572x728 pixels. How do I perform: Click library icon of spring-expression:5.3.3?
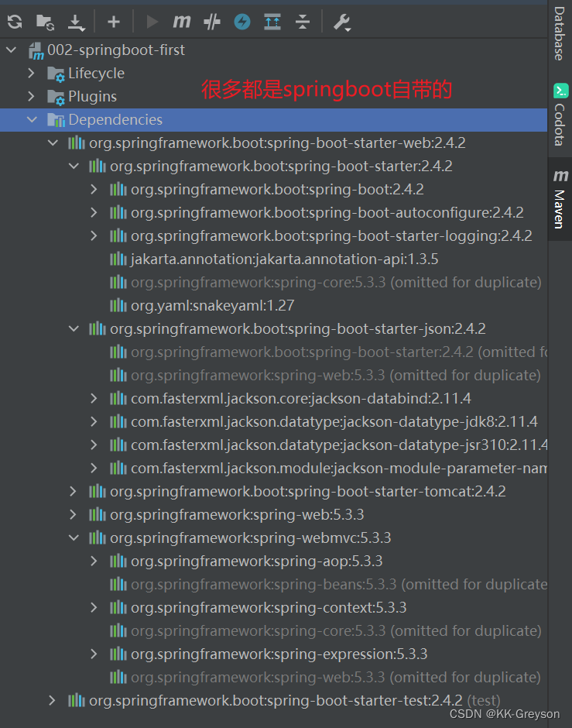point(118,654)
